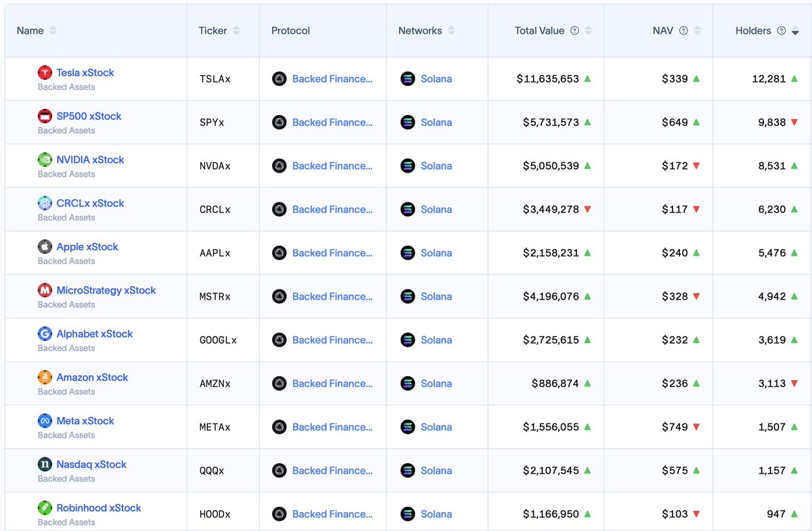Click the $3,449,278 total value
Image resolution: width=812 pixels, height=531 pixels.
551,210
